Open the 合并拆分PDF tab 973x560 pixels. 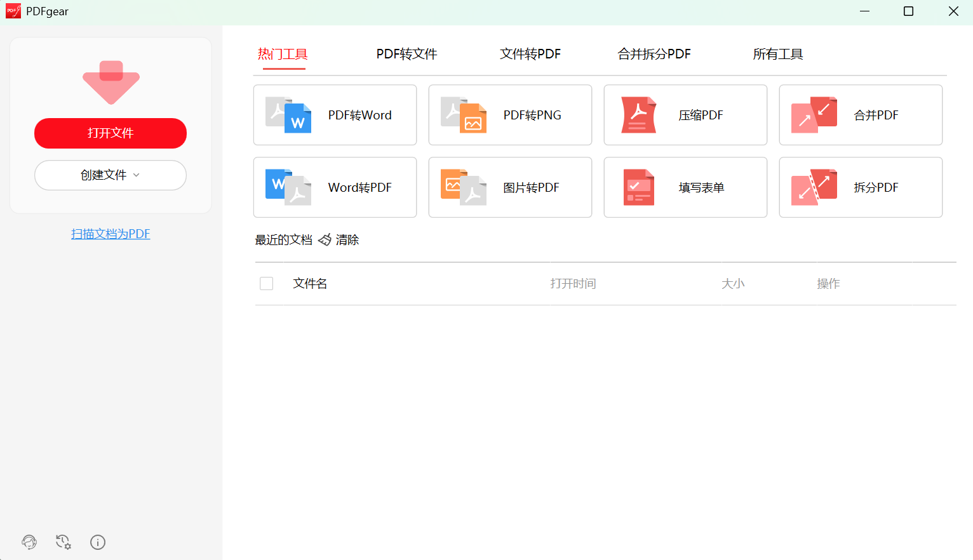pyautogui.click(x=654, y=54)
